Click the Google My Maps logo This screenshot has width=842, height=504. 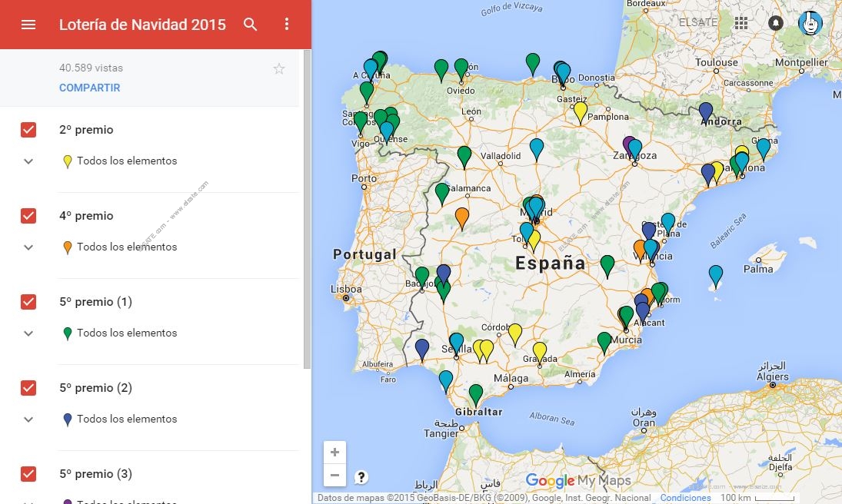[577, 480]
